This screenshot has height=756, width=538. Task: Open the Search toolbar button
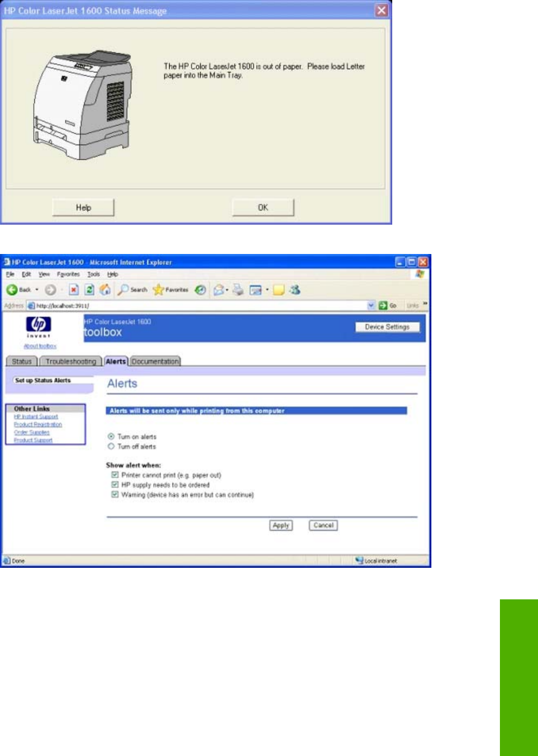(x=133, y=290)
